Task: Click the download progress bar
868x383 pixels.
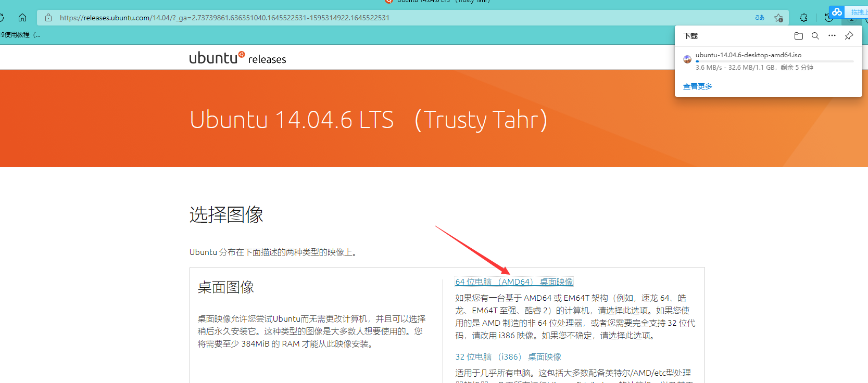Action: coord(774,61)
